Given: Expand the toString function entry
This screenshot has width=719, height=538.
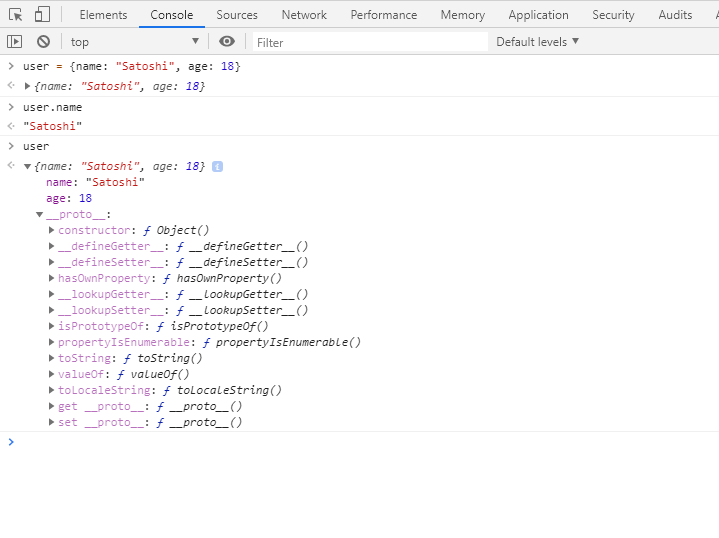Looking at the screenshot, I should [52, 359].
